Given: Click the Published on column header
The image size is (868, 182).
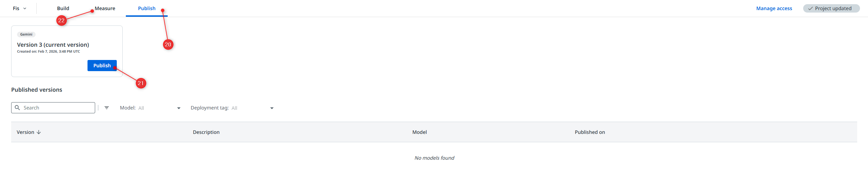Looking at the screenshot, I should tap(589, 132).
